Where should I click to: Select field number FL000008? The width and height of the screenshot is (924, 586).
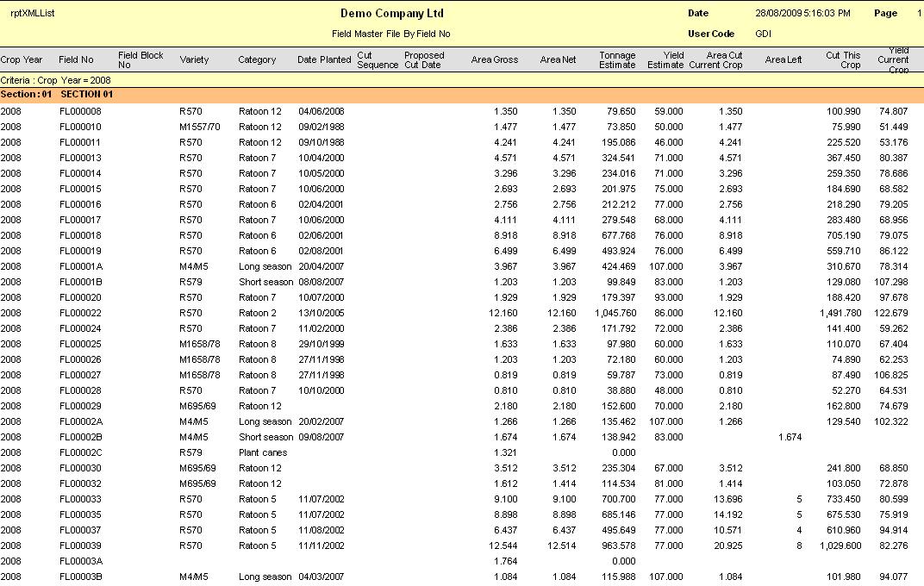80,111
